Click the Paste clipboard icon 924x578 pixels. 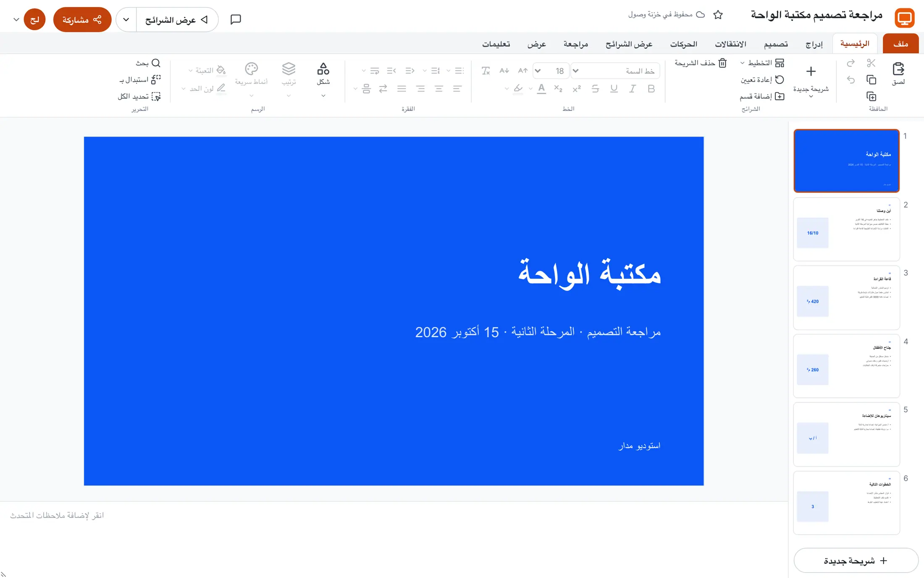(x=898, y=69)
